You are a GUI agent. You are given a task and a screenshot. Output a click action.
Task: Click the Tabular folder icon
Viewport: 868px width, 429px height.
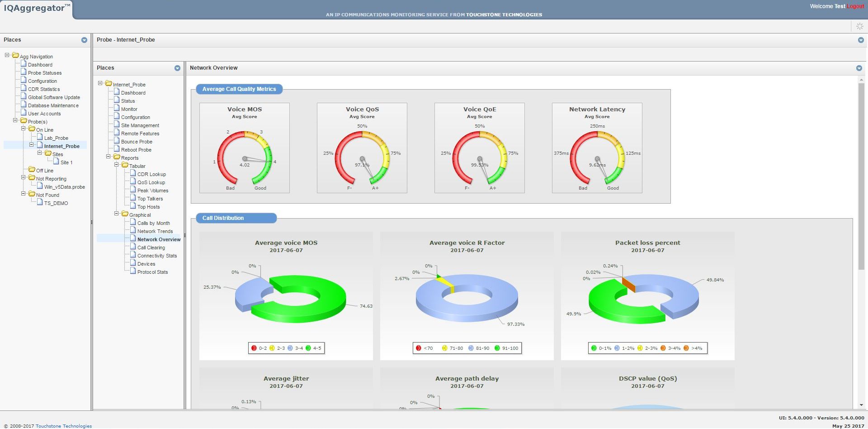125,165
